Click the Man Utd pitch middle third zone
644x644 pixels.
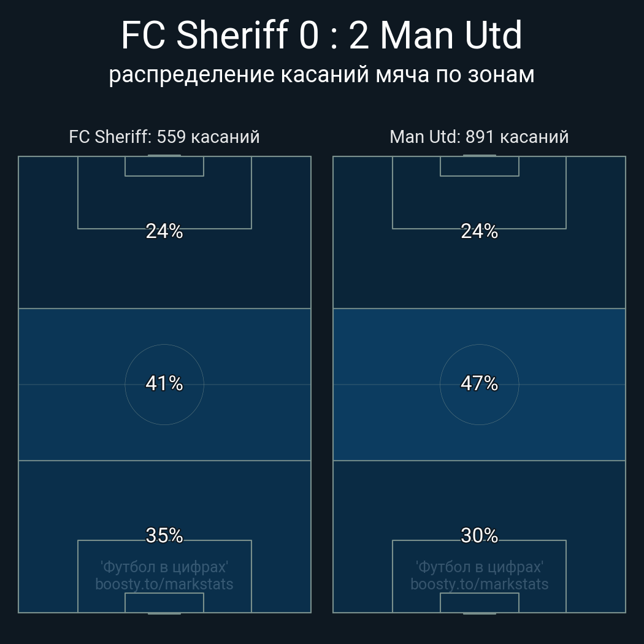coord(479,385)
